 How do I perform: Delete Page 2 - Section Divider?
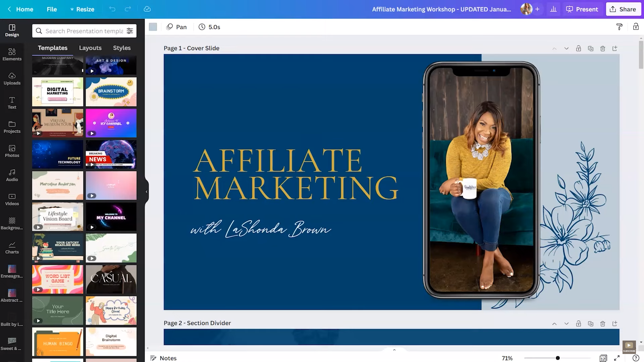[x=603, y=323]
